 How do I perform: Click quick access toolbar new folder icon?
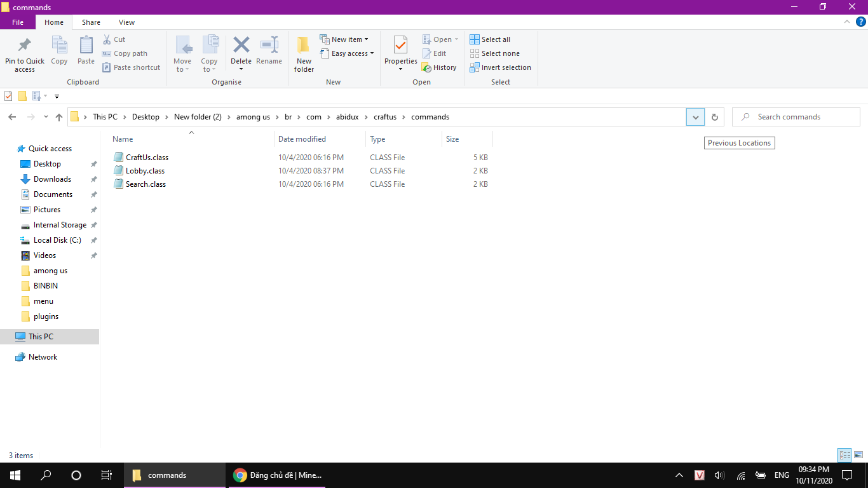pos(22,96)
